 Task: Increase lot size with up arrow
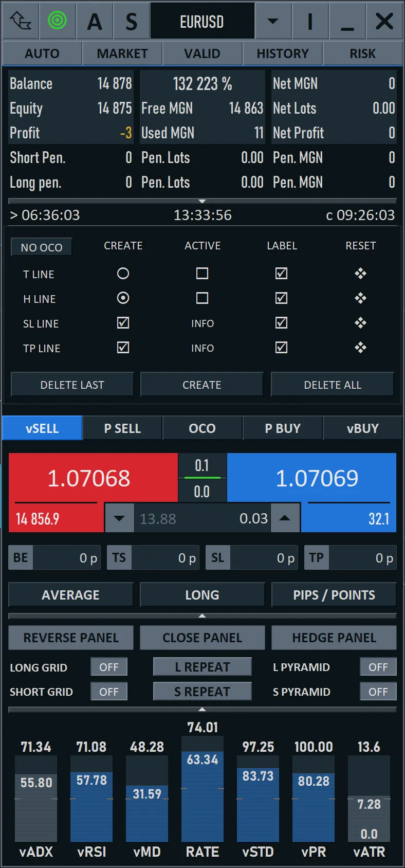tap(285, 518)
